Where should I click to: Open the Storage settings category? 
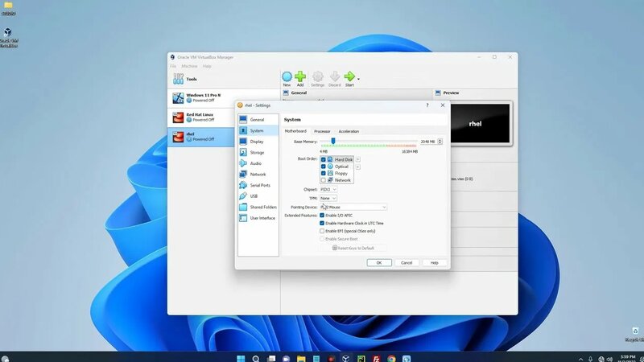258,152
